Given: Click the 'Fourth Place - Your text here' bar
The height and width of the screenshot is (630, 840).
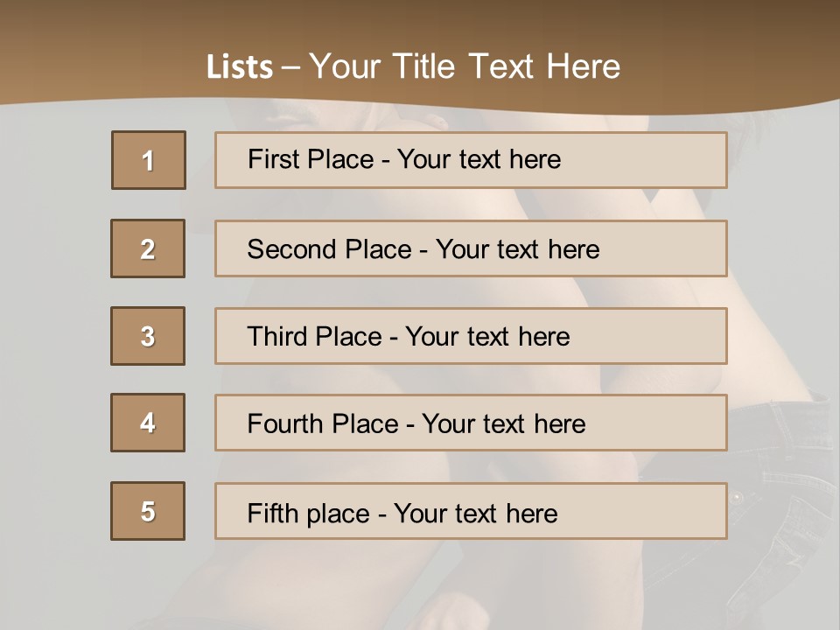Looking at the screenshot, I should click(471, 423).
